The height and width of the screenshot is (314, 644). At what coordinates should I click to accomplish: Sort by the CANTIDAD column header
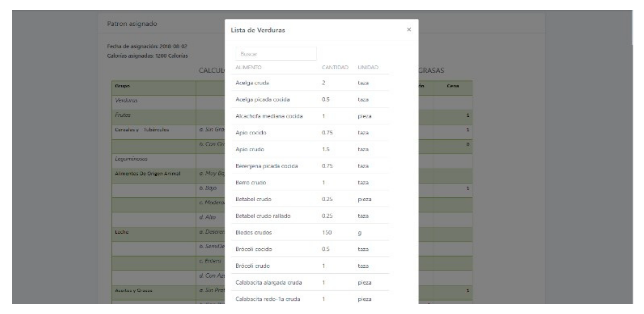click(x=335, y=67)
